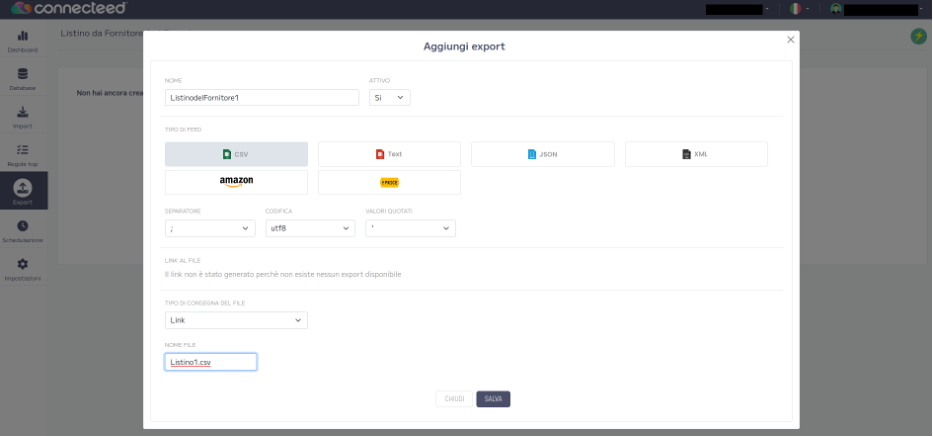This screenshot has width=933, height=437.
Task: Expand the Tipo di consegna Link dropdown
Action: click(x=236, y=320)
